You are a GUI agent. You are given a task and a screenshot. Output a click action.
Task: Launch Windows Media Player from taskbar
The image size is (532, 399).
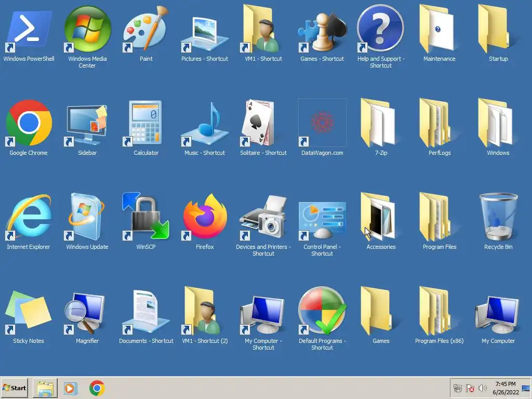click(71, 388)
